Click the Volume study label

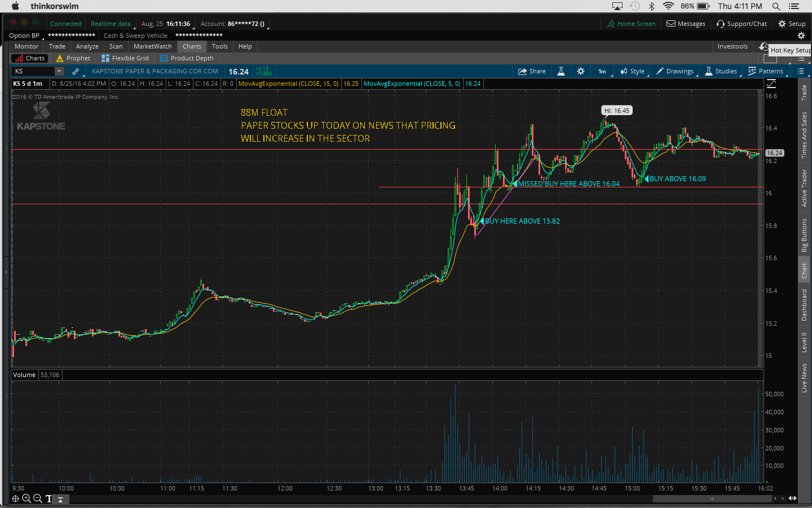(24, 375)
